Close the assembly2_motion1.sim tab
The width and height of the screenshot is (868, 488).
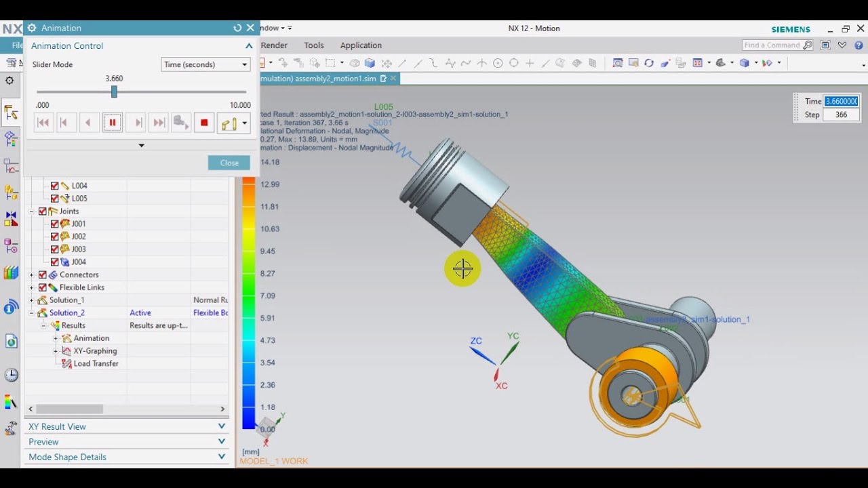point(393,79)
